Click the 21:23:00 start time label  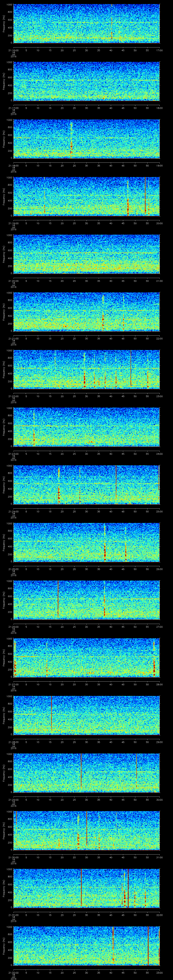(13, 454)
